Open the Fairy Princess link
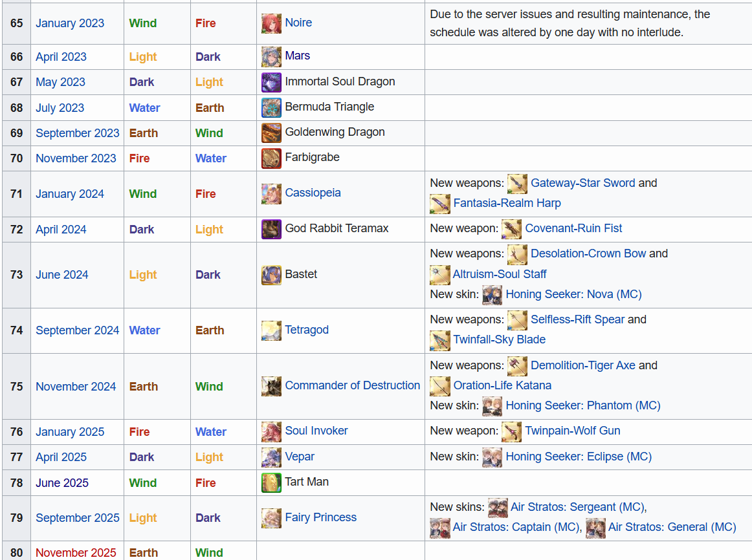This screenshot has width=752, height=560. pyautogui.click(x=320, y=517)
